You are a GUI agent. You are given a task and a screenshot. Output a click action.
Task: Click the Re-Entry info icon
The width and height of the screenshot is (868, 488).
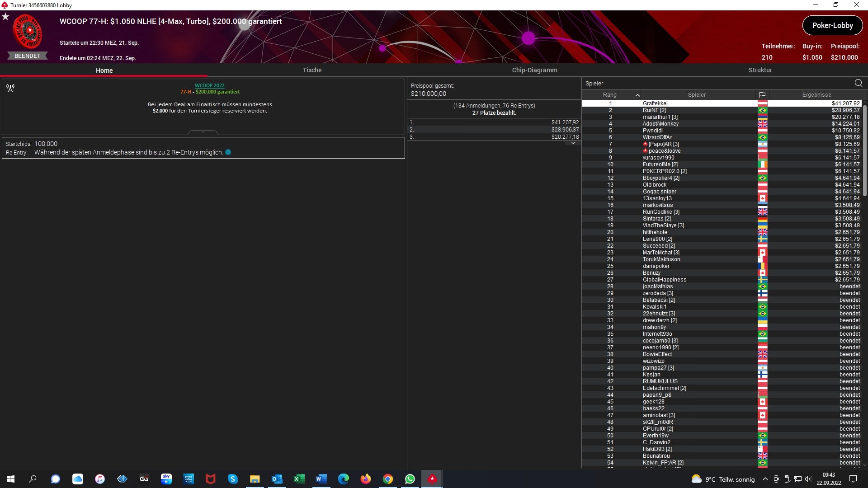pos(228,152)
